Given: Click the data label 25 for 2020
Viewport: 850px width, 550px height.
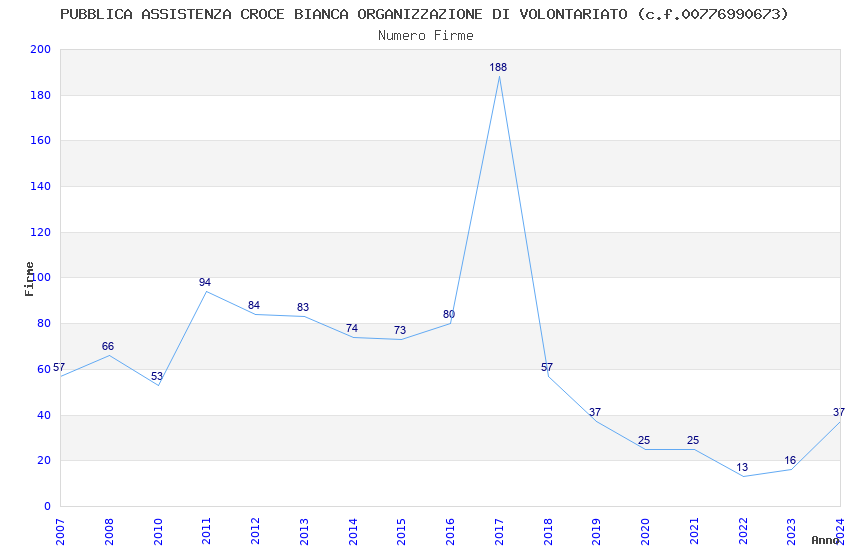Looking at the screenshot, I should [x=643, y=441].
